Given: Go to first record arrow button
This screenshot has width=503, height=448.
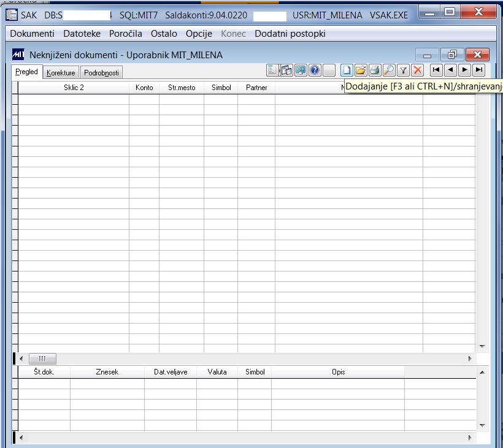Looking at the screenshot, I should pos(436,70).
